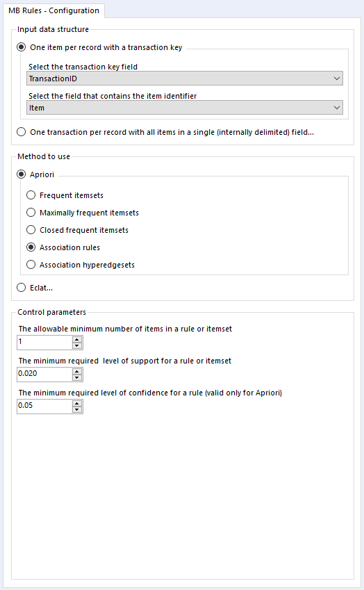
Task: Decrease minimum support level down arrow
Action: pyautogui.click(x=77, y=377)
